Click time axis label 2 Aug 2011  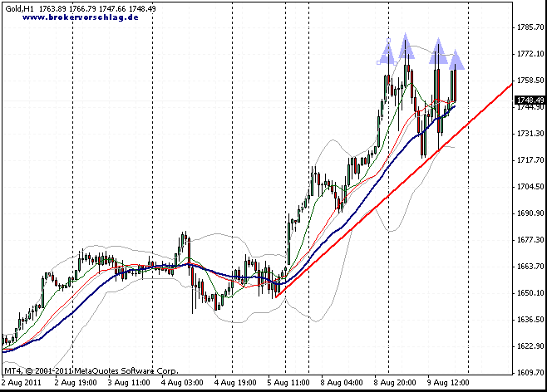22,383
